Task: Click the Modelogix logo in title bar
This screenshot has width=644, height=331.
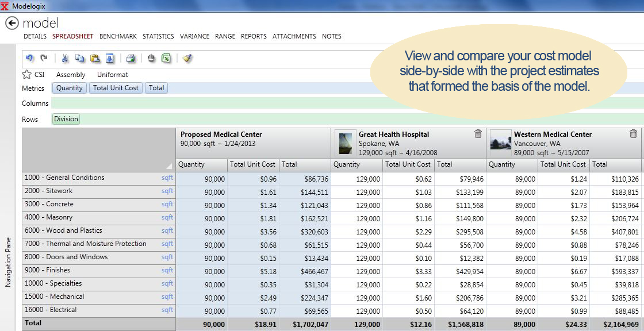Action: (5, 6)
